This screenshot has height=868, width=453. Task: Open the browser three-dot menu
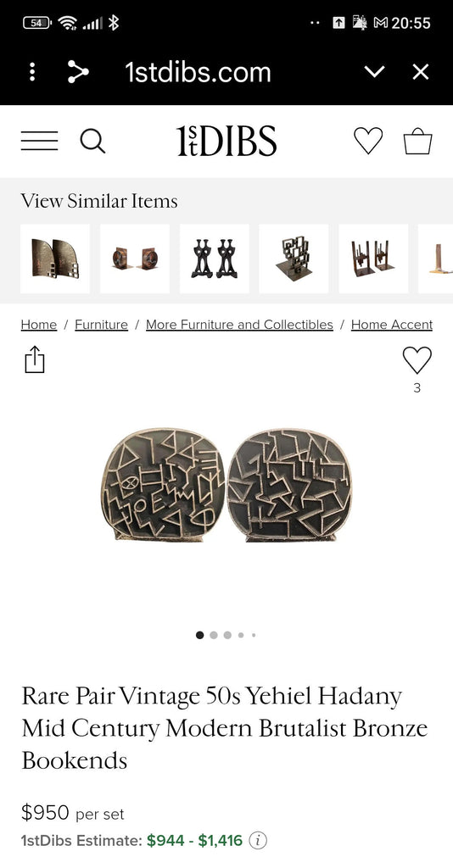(33, 72)
